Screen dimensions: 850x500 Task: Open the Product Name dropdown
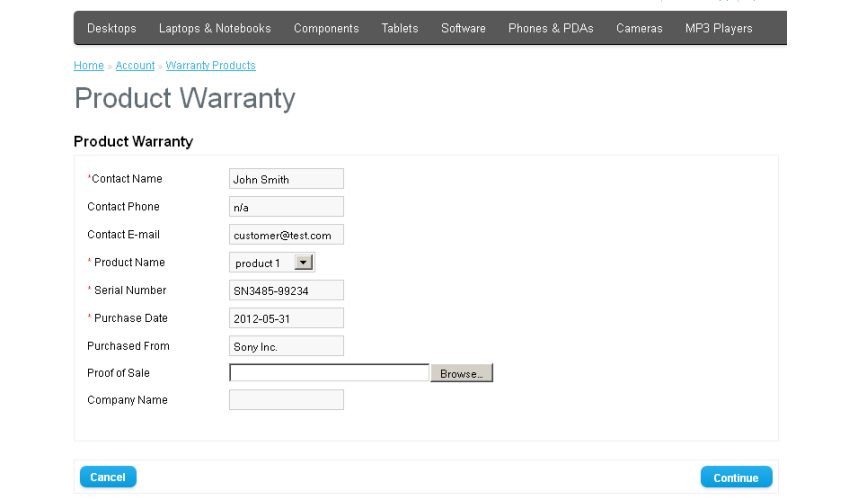(x=272, y=262)
